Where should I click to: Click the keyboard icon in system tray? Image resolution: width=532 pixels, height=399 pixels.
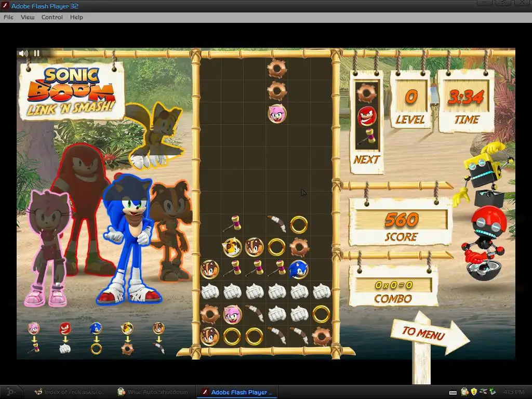(x=453, y=393)
